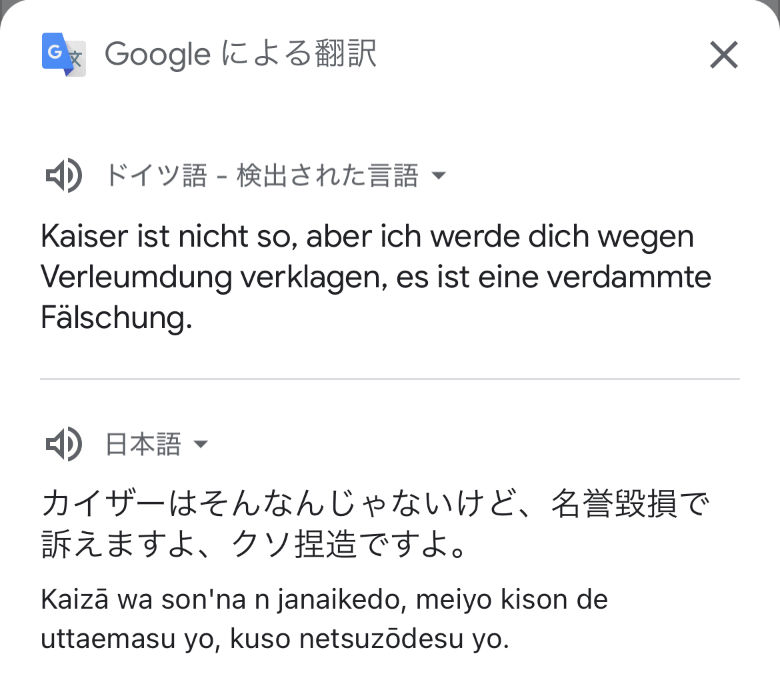Tap the word 'Verleumdung' in German text
This screenshot has height=700, width=780.
(x=135, y=277)
